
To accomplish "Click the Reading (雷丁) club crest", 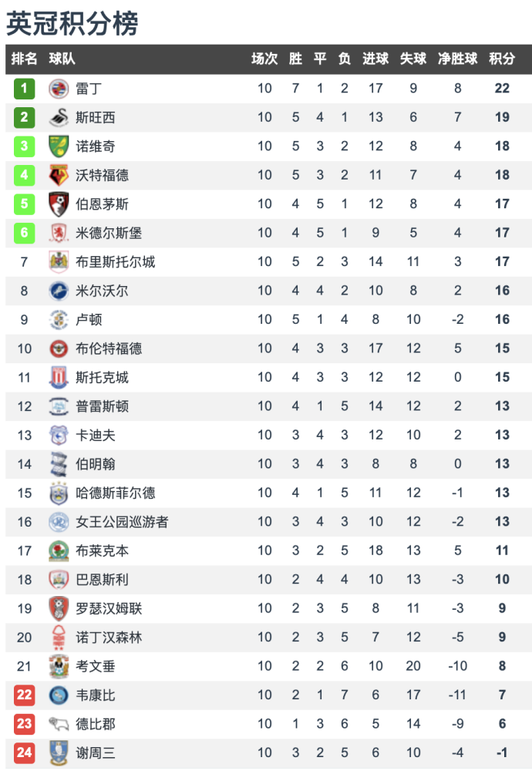I will point(59,89).
